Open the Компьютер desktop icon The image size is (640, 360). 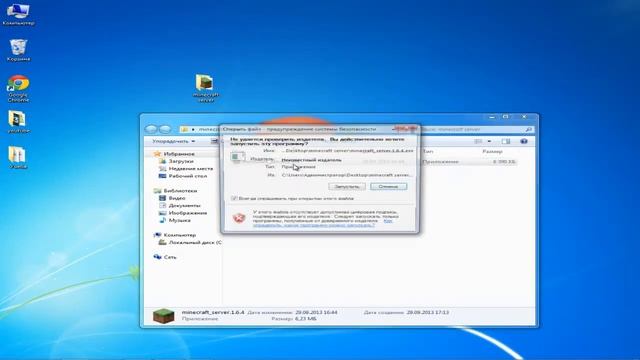pos(18,14)
